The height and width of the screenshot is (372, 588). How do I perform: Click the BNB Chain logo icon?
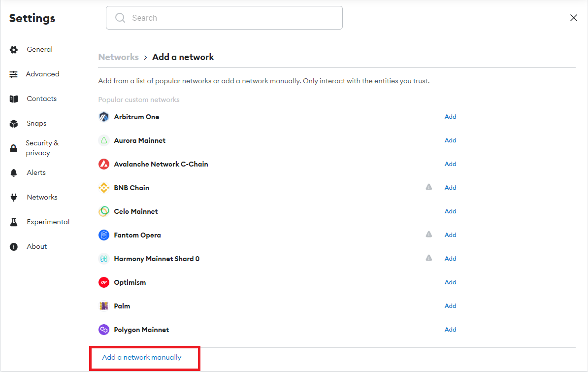pos(103,188)
